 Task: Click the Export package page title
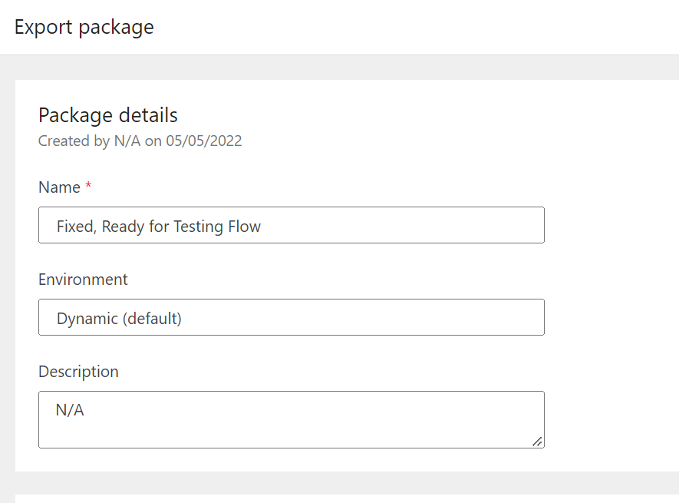click(84, 27)
